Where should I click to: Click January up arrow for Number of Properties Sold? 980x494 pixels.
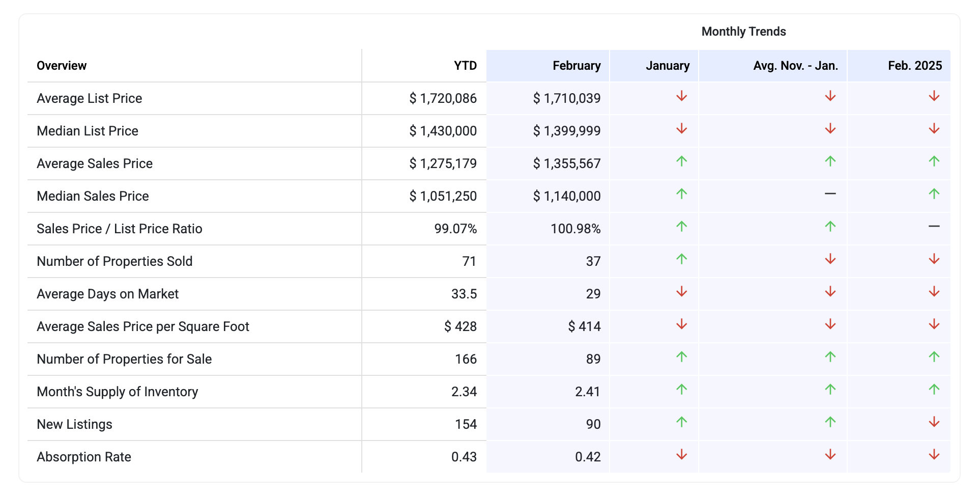coord(681,259)
